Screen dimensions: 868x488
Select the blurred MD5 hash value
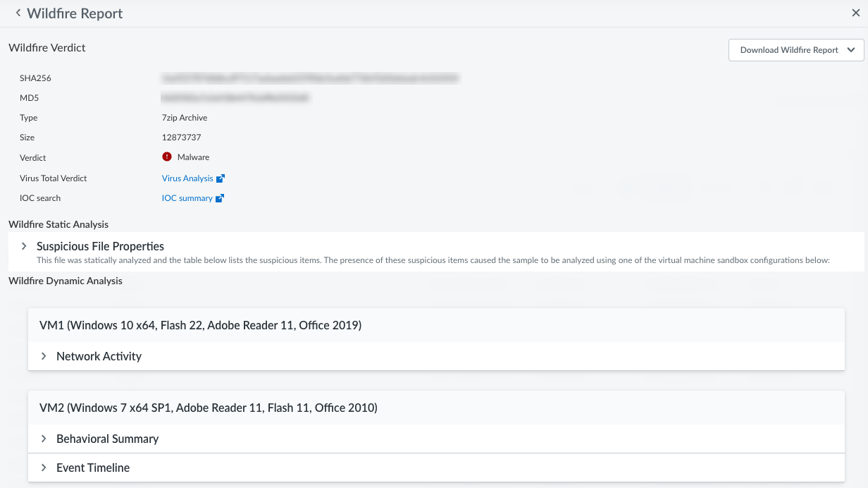[x=235, y=98]
